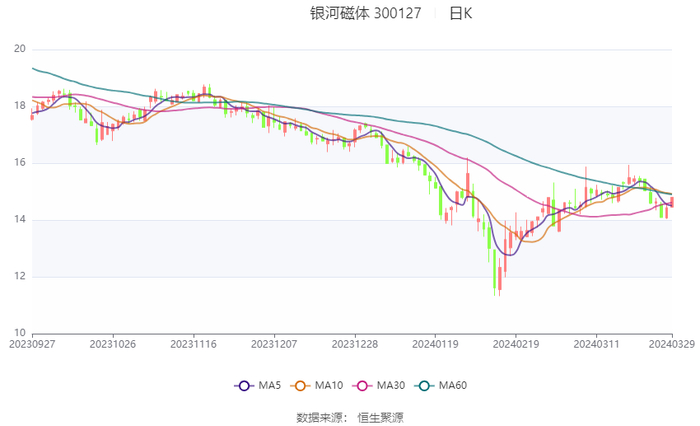Toggle the MA5 legend label

(270, 386)
